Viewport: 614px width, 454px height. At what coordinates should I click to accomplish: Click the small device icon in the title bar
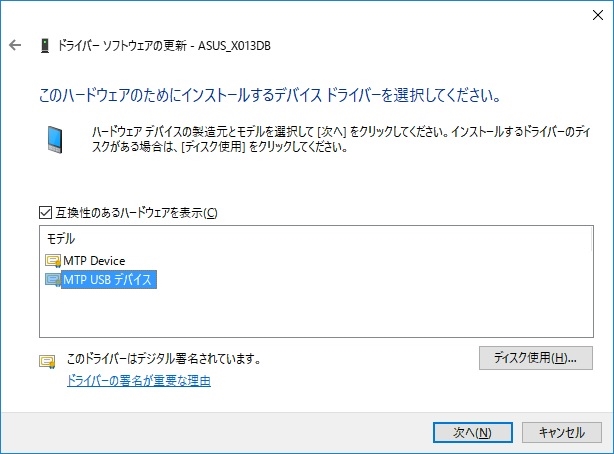[45, 46]
